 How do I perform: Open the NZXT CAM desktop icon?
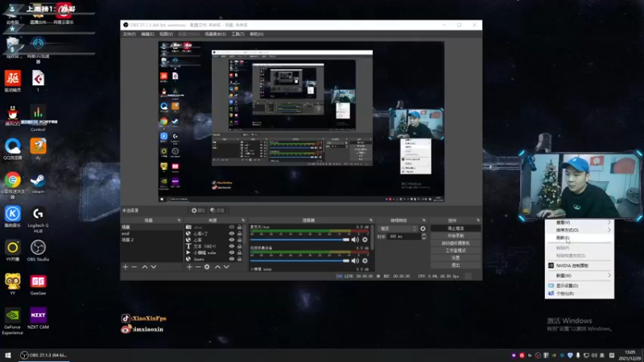pyautogui.click(x=38, y=318)
